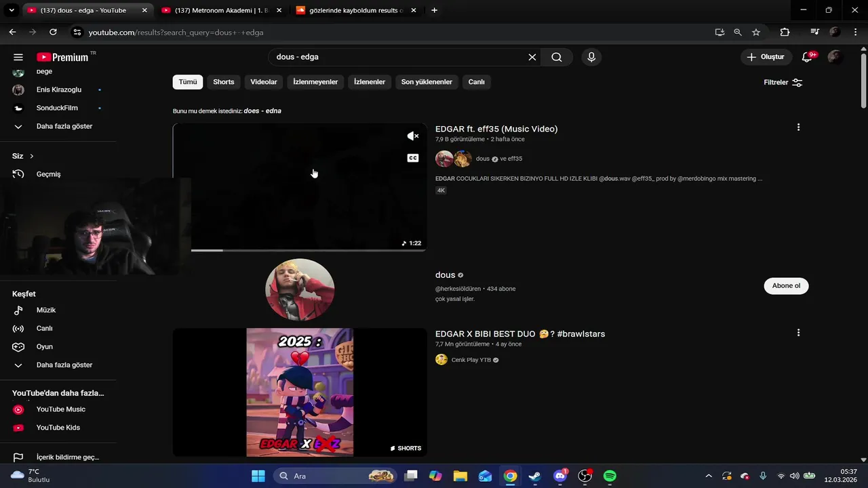Select the Son yüklenenler filter chip
868x488 pixels.
(427, 82)
